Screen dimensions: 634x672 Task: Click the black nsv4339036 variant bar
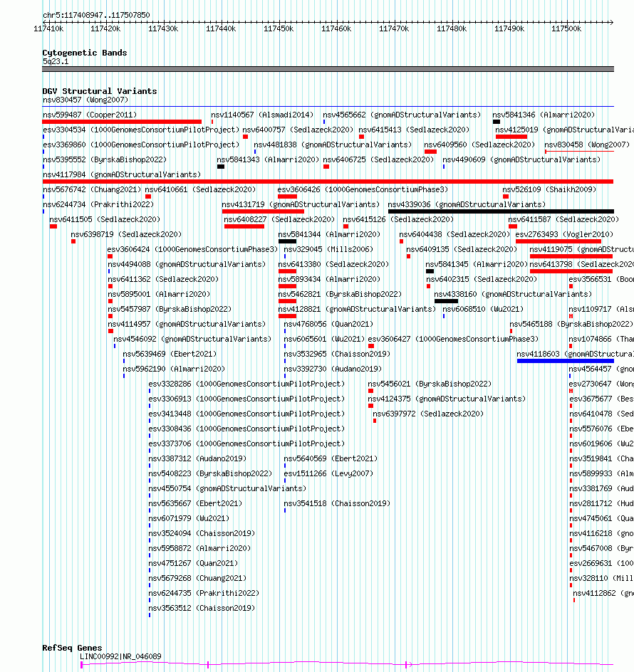501,211
